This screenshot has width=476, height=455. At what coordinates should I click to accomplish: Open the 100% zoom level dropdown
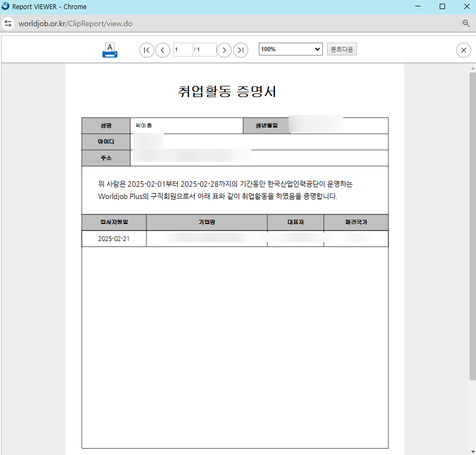coord(290,49)
